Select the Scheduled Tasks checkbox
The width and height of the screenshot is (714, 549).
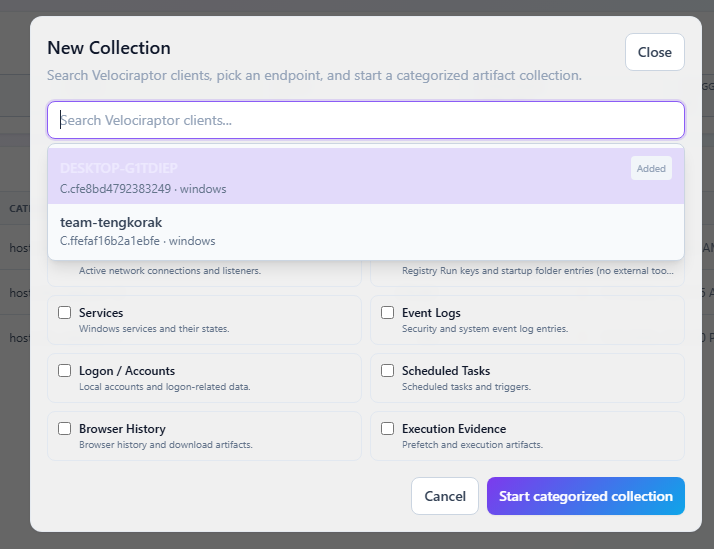(x=388, y=371)
